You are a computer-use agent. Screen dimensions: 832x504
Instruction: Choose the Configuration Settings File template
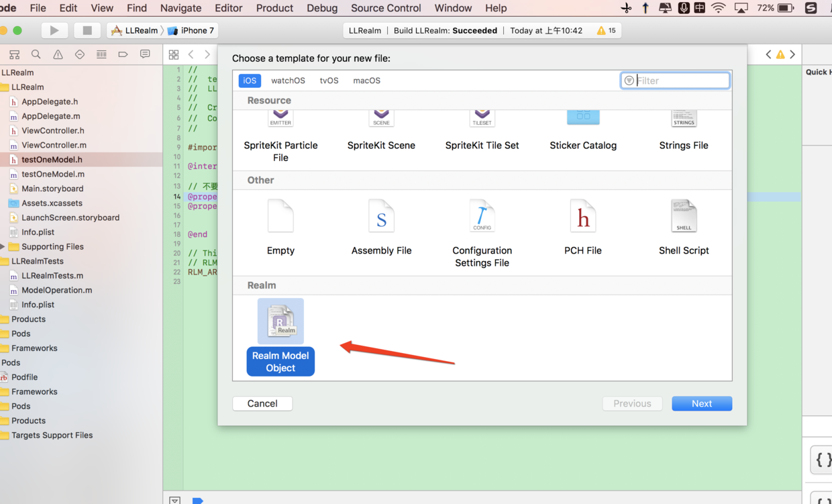pos(482,234)
